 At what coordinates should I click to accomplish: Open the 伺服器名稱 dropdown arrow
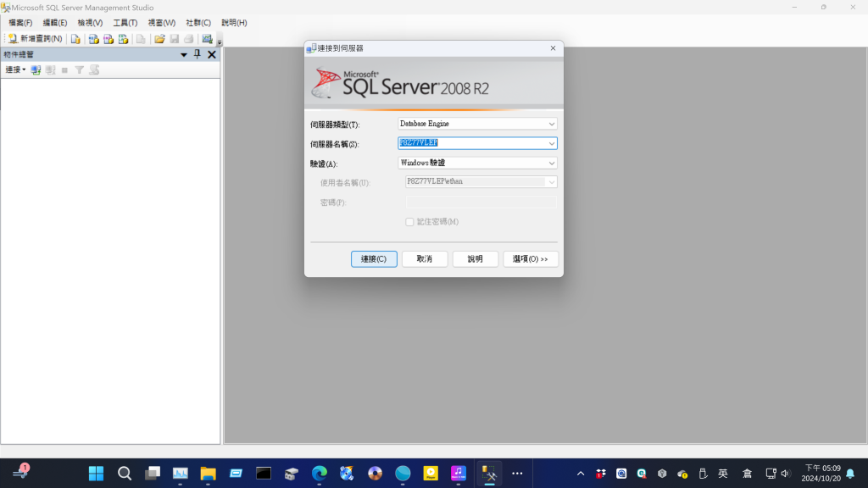pyautogui.click(x=551, y=144)
